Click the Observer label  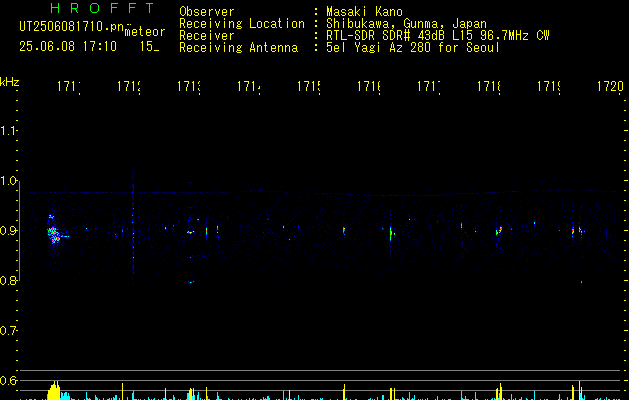207,12
